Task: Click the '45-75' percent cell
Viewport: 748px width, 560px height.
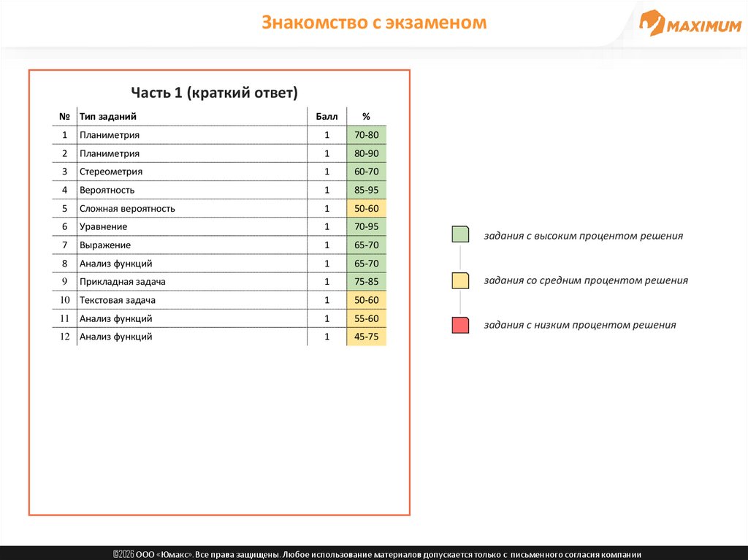Action: (x=367, y=337)
